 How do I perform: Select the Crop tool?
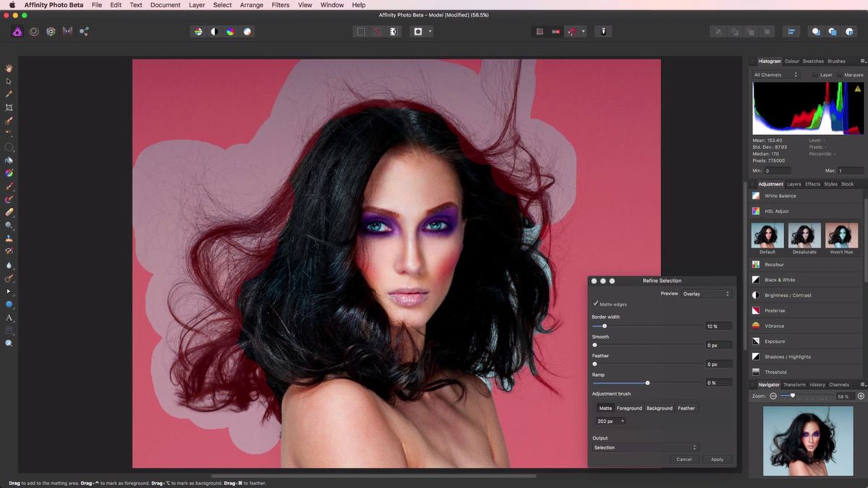(9, 107)
